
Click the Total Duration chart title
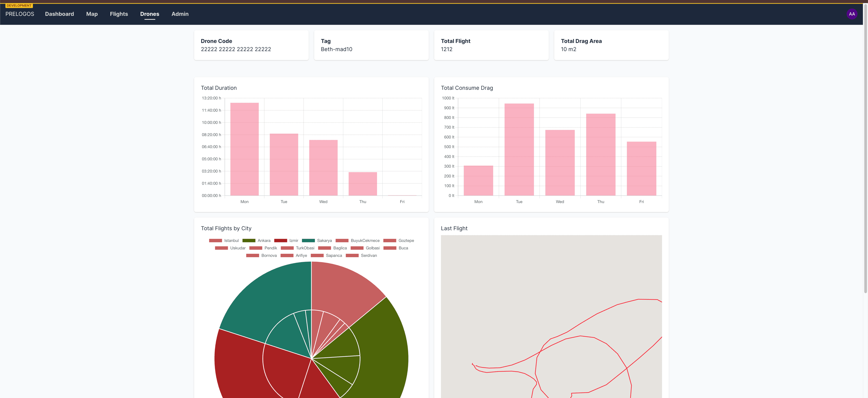pyautogui.click(x=219, y=88)
